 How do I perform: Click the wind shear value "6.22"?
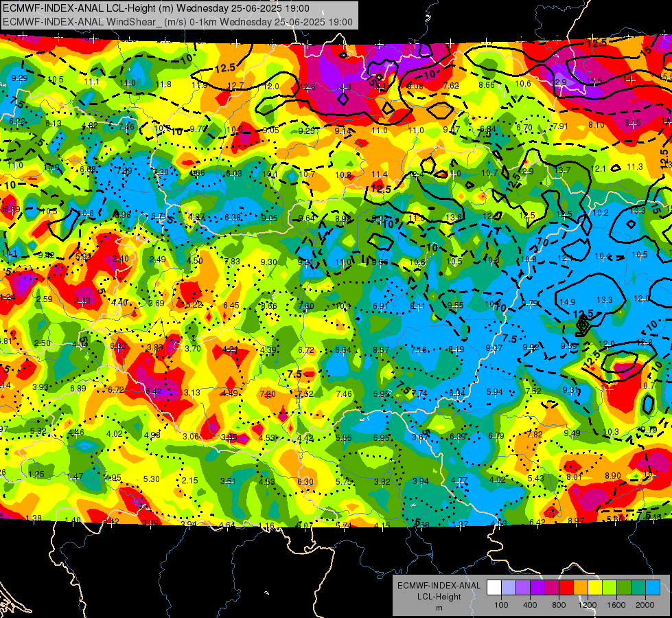click(x=17, y=122)
